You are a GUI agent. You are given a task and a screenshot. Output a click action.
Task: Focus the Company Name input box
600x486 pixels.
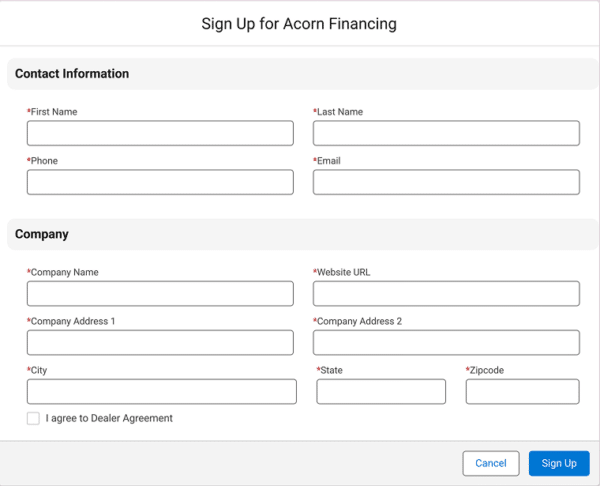(x=160, y=293)
